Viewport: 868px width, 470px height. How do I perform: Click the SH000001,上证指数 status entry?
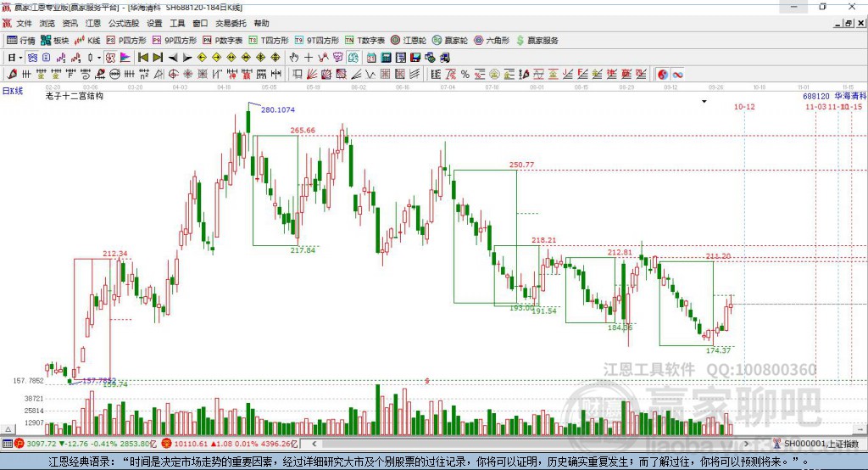[x=821, y=444]
